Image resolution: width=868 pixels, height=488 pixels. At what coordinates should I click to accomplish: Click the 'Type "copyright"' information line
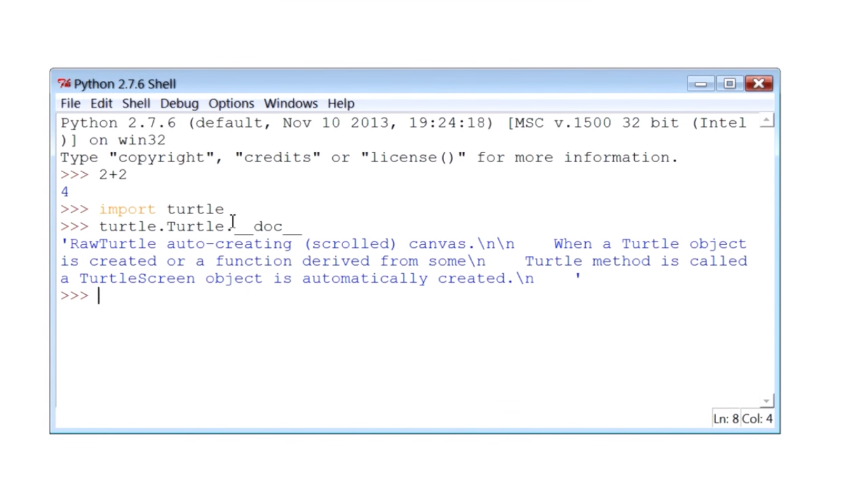tap(369, 158)
